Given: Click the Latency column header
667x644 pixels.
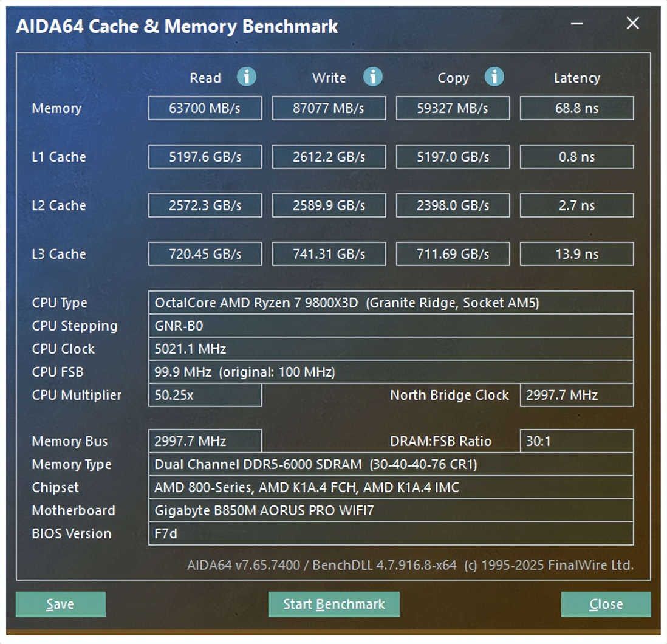Looking at the screenshot, I should tap(577, 78).
